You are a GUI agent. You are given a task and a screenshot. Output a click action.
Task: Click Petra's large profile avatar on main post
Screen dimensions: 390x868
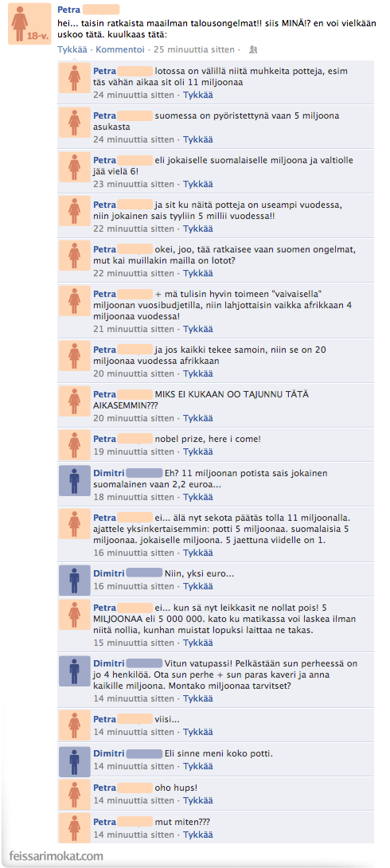click(x=26, y=25)
